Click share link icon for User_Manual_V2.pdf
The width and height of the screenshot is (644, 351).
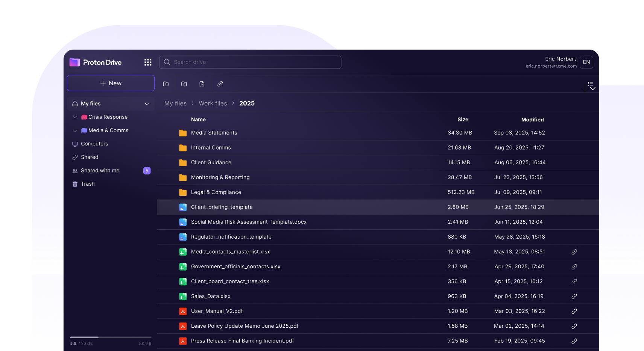pyautogui.click(x=574, y=311)
